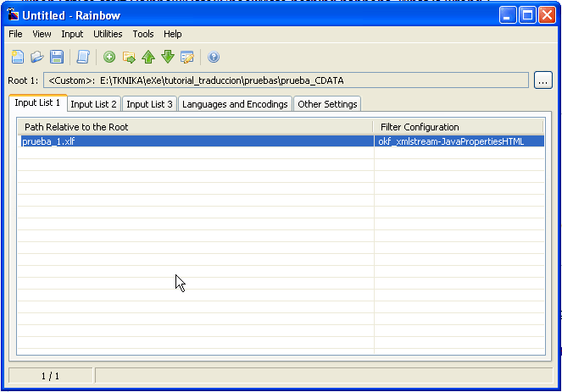Click the scroll-shaped document icon in the toolbar
The width and height of the screenshot is (562, 392).
pyautogui.click(x=82, y=57)
